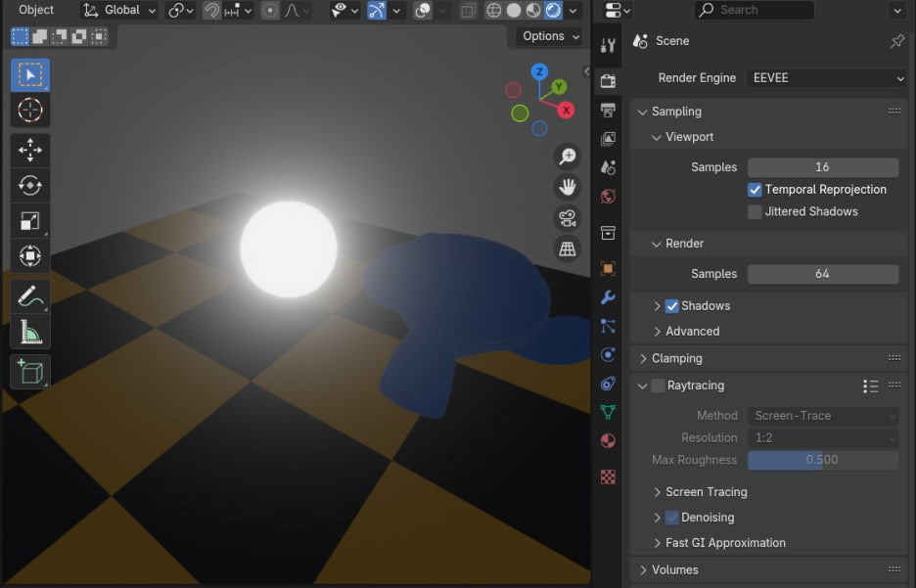The image size is (916, 588).
Task: Enable Jittered Shadows checkbox
Action: 755,212
